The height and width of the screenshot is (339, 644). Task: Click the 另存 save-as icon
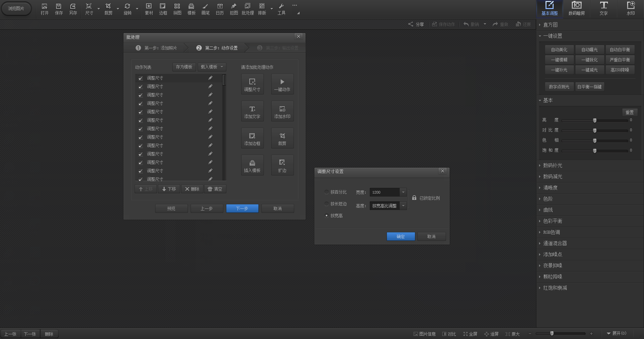(x=73, y=9)
